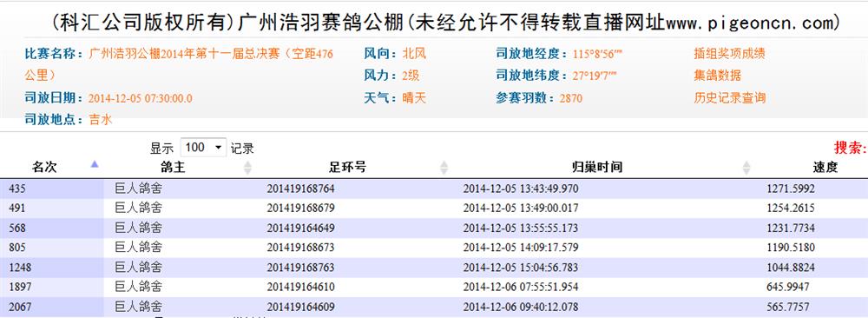Click owner 巨人鸽舍 in rank 1248 row
The height and width of the screenshot is (318, 868).
pyautogui.click(x=138, y=268)
